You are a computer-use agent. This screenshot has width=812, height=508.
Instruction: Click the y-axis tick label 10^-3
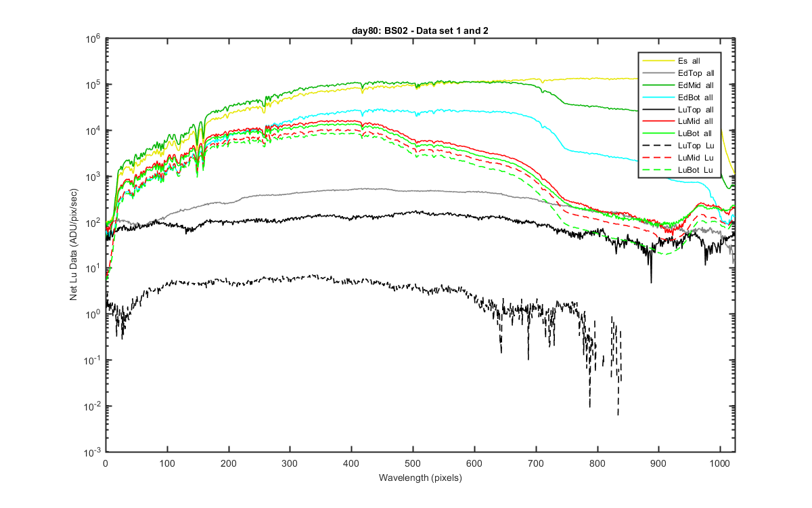91,451
